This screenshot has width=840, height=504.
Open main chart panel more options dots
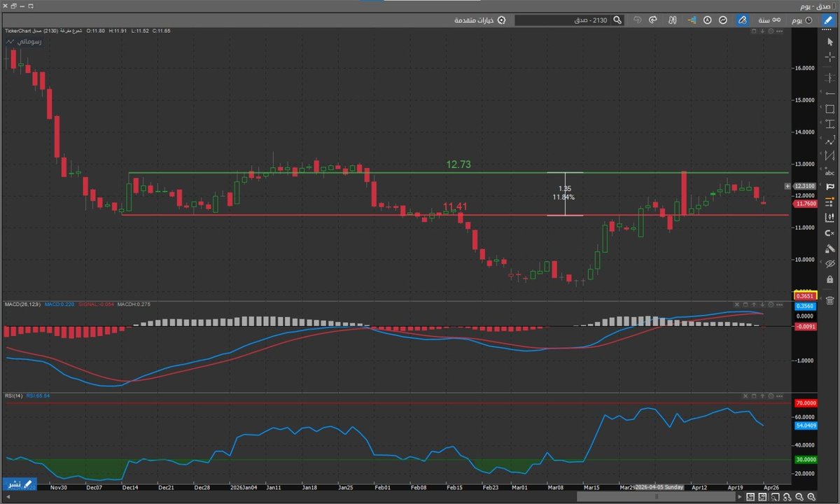tap(780, 31)
